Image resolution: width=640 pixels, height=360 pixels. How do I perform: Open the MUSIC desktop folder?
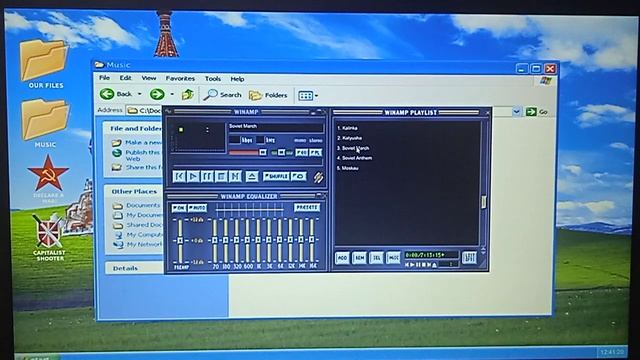[45, 124]
